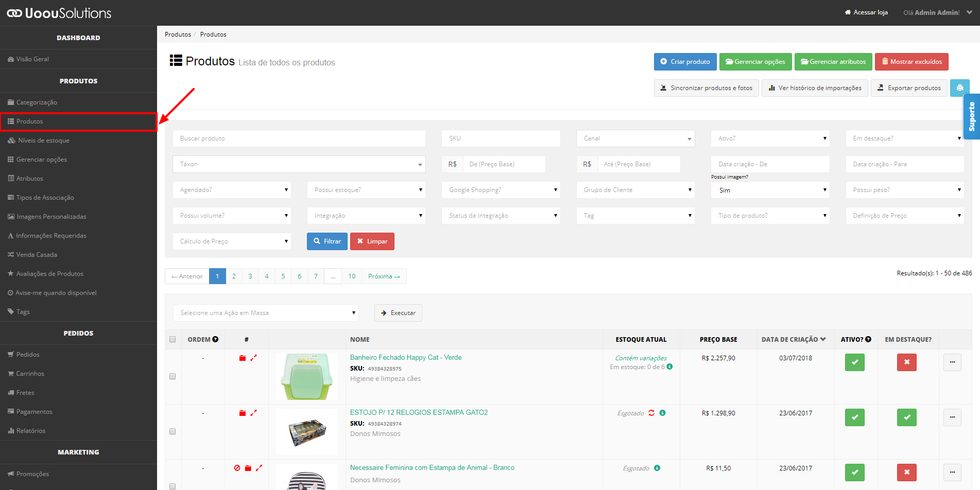Click Gerenciar atributos green button
This screenshot has width=980, height=490.
pyautogui.click(x=833, y=62)
